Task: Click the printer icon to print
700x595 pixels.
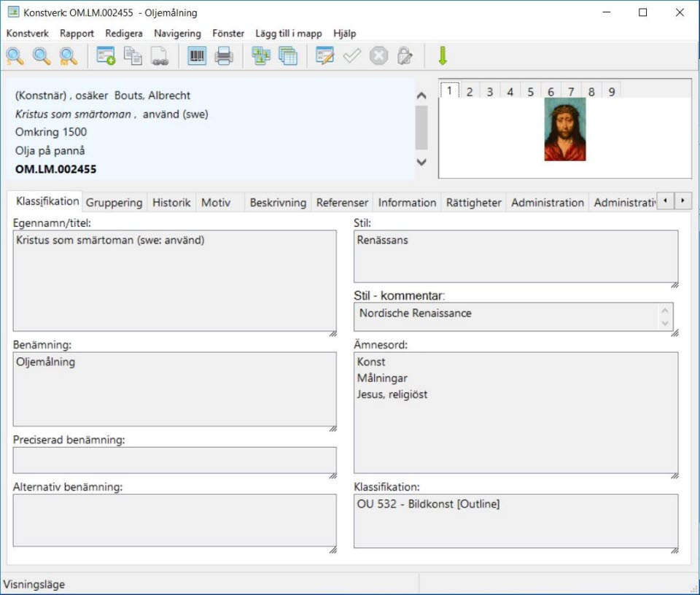Action: (223, 56)
